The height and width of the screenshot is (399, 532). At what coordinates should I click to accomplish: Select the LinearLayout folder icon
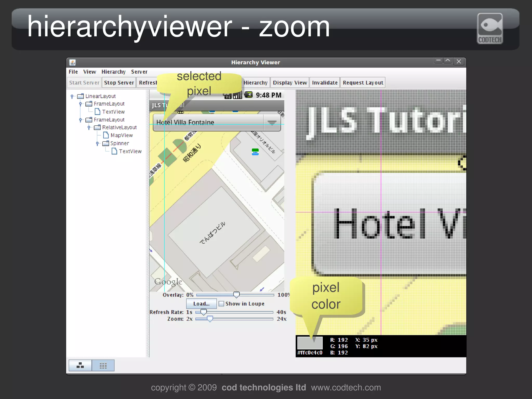(x=81, y=96)
